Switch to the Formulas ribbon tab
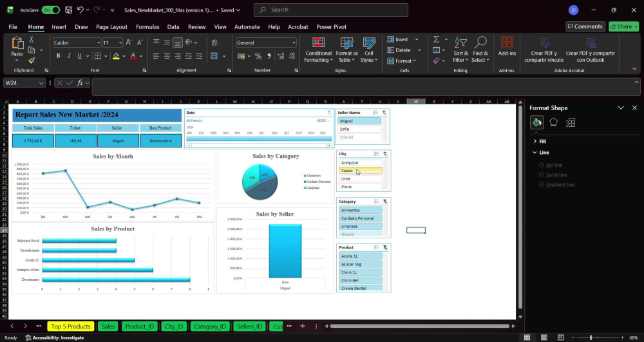The image size is (644, 342). coord(147,26)
